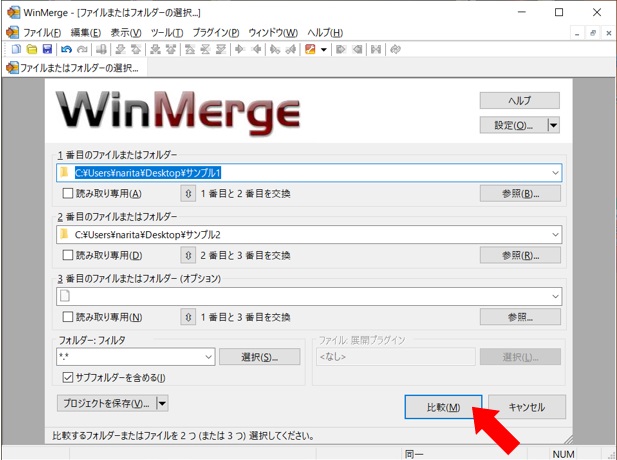Click the Save floppy-disk toolbar icon
Viewport: 617px width, 460px height.
point(47,49)
